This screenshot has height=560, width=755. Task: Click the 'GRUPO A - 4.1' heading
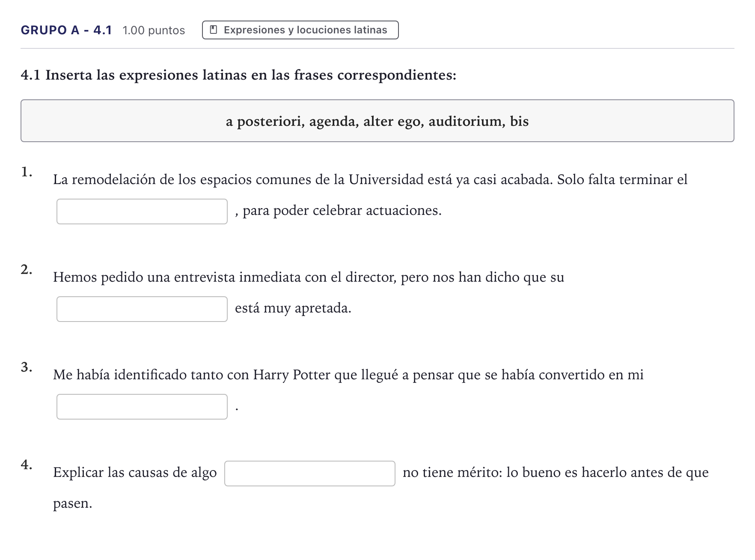click(66, 30)
